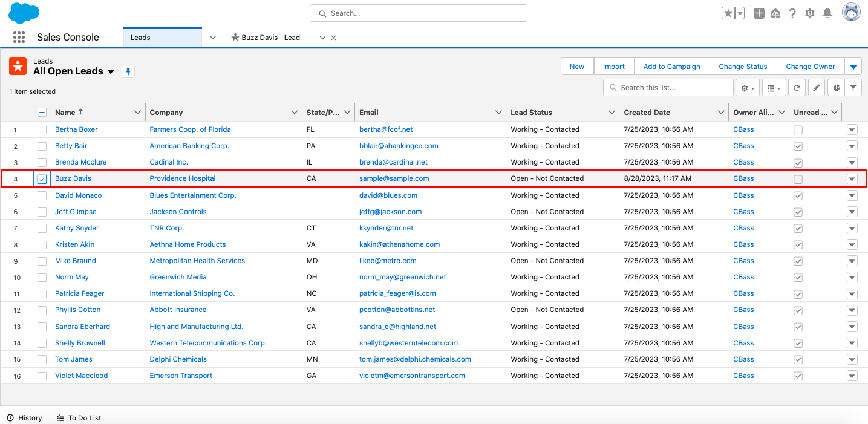Open Company column options chevron
Viewport: 868px width, 424px height.
pyautogui.click(x=295, y=113)
